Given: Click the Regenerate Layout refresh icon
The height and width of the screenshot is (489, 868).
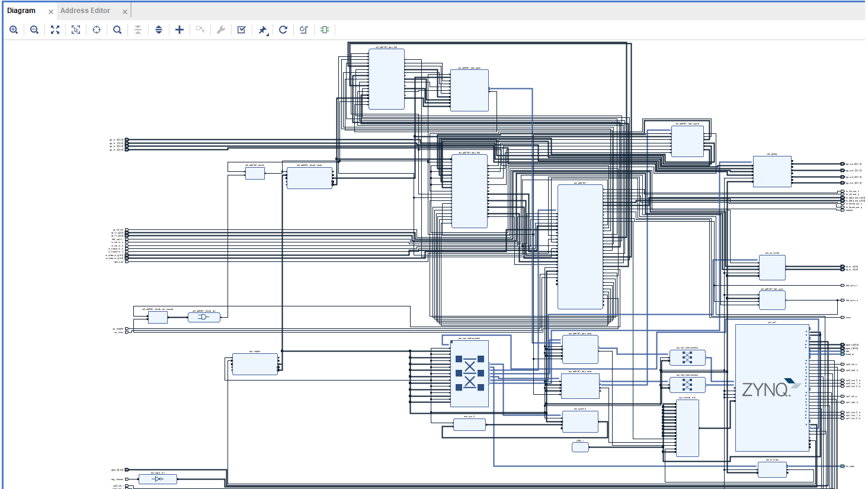Looking at the screenshot, I should coord(283,30).
